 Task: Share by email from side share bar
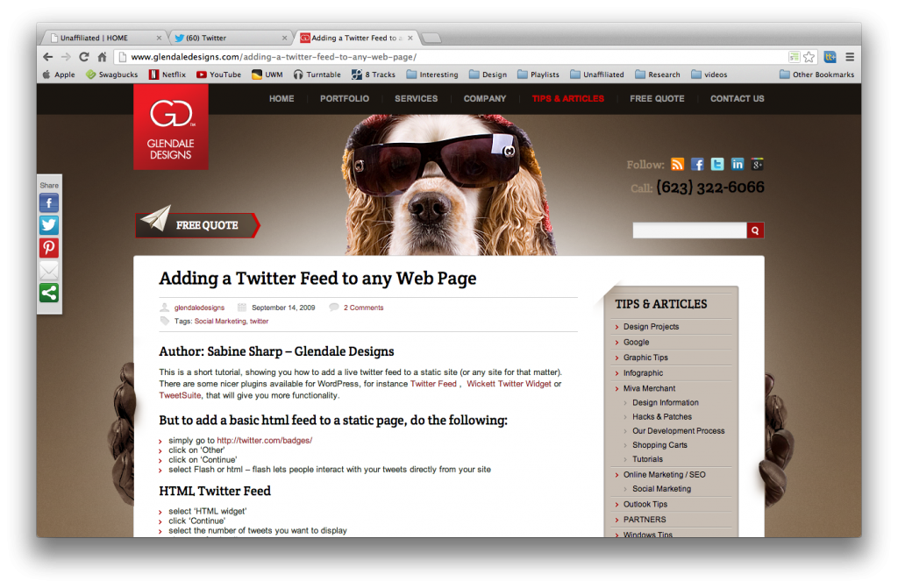tap(49, 270)
